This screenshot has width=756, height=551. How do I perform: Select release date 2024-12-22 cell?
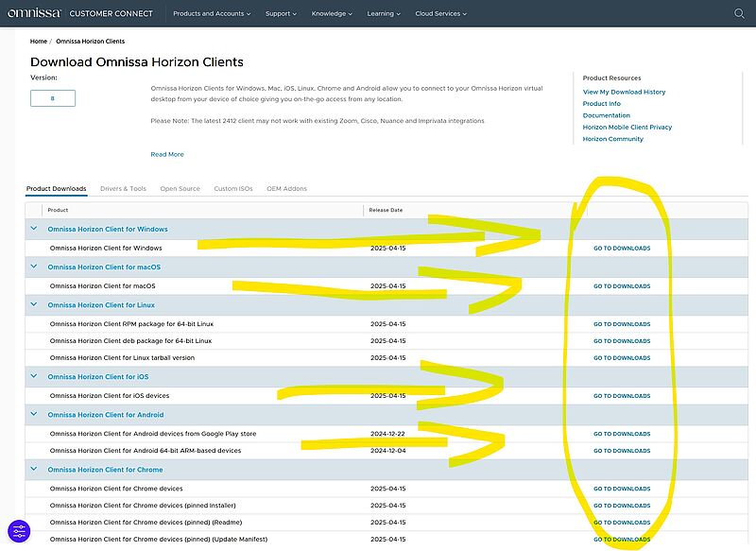tap(387, 434)
